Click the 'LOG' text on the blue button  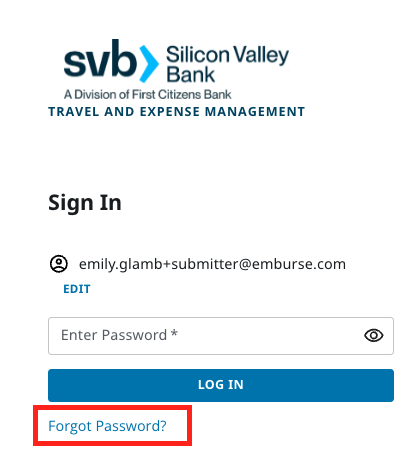[211, 385]
